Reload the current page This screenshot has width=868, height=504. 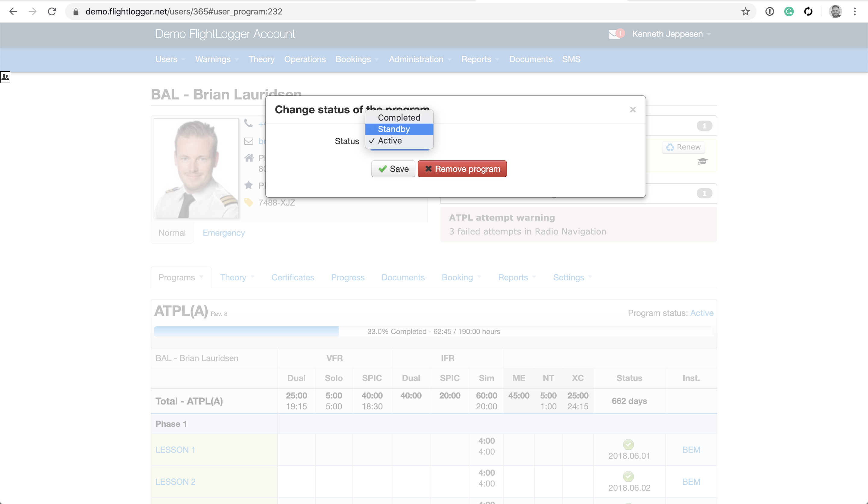tap(52, 11)
